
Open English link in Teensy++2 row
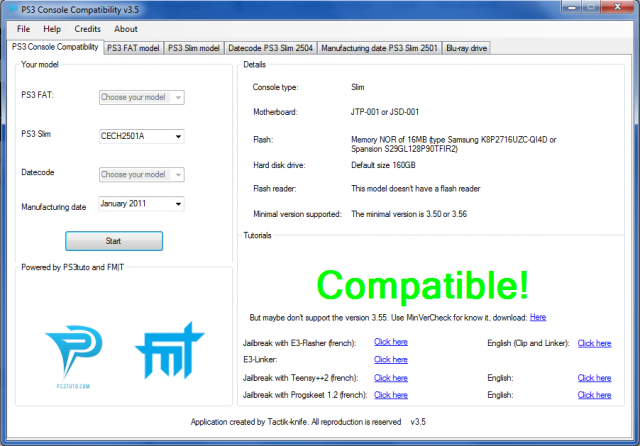coord(594,378)
